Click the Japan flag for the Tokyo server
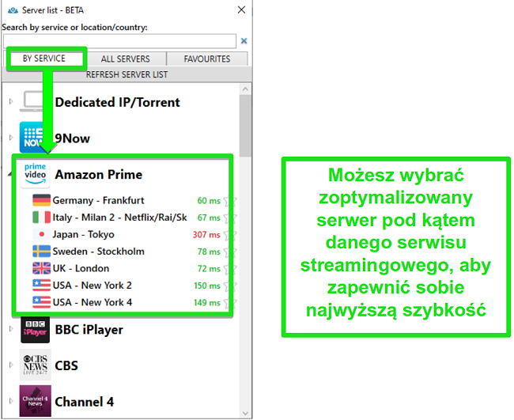 [x=41, y=234]
